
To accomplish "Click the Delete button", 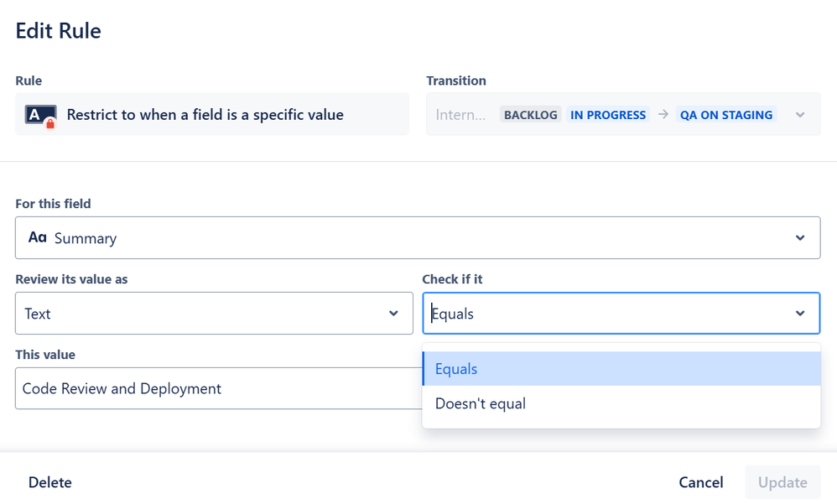I will (50, 482).
